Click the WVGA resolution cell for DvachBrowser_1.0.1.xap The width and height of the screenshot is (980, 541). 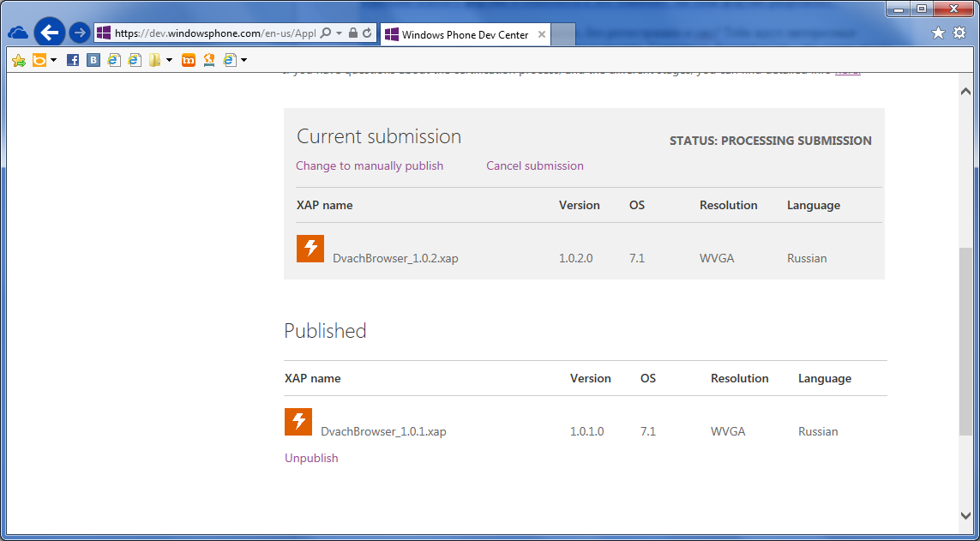pos(728,431)
